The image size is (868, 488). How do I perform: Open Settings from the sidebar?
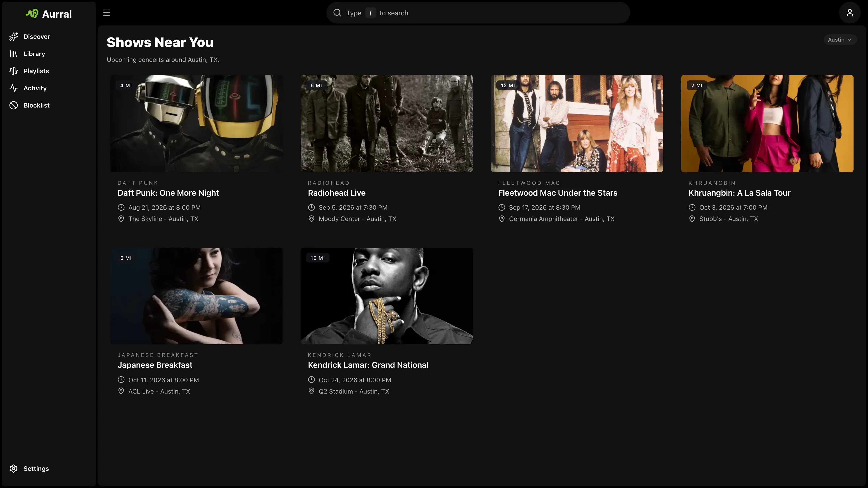pyautogui.click(x=36, y=469)
